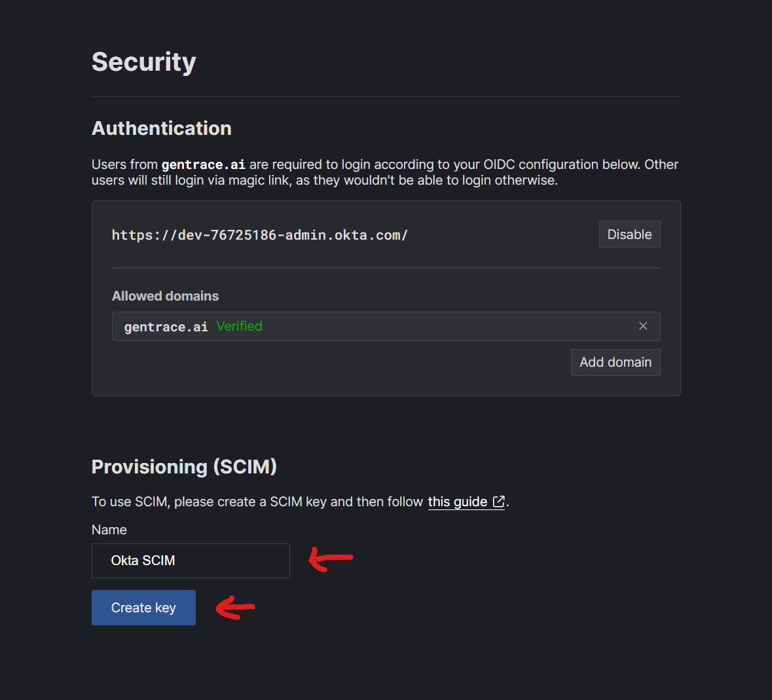Click the red arrow pointing at Okta SCIM
Screen dimensions: 772x700
(x=331, y=559)
